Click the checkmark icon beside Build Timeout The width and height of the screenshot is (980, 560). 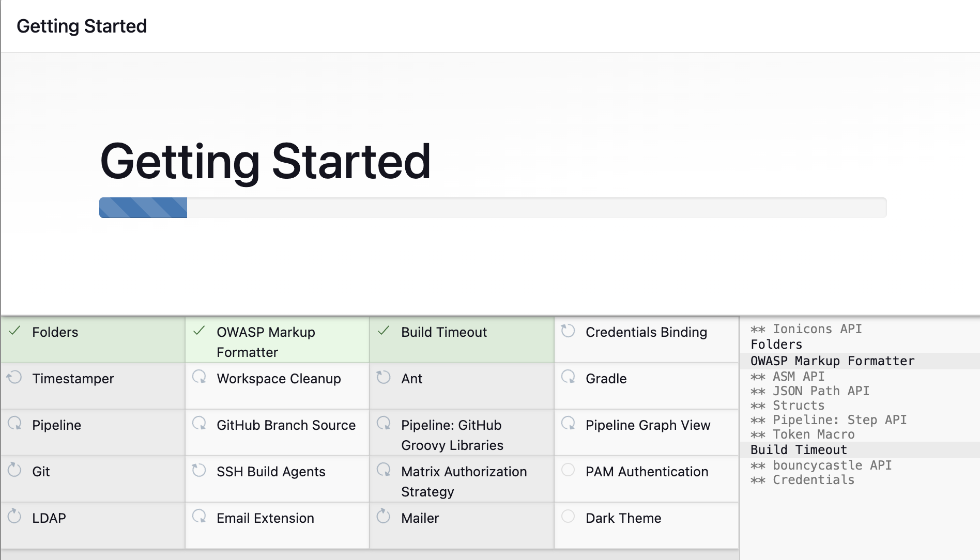[x=384, y=331]
